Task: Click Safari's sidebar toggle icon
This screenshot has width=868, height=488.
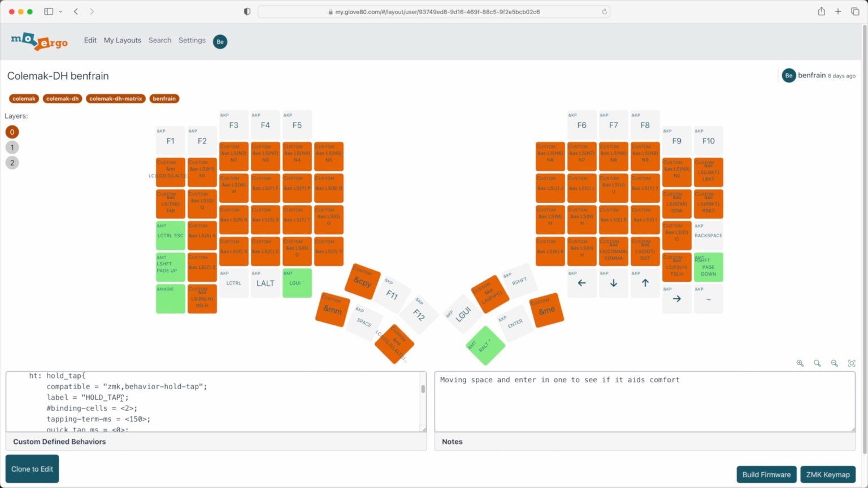Action: [49, 11]
